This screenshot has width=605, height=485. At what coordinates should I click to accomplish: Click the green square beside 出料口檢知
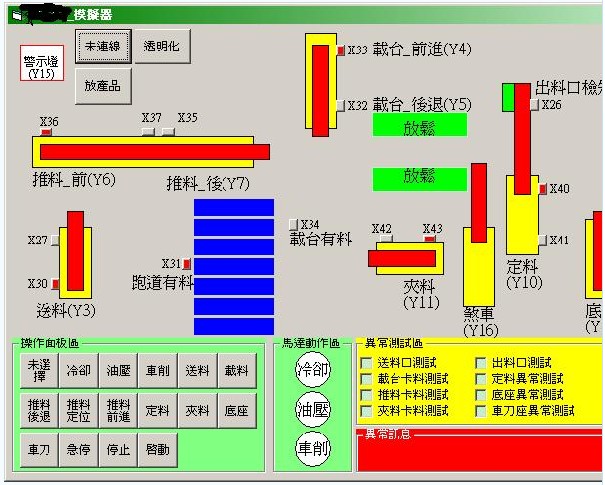pos(508,97)
